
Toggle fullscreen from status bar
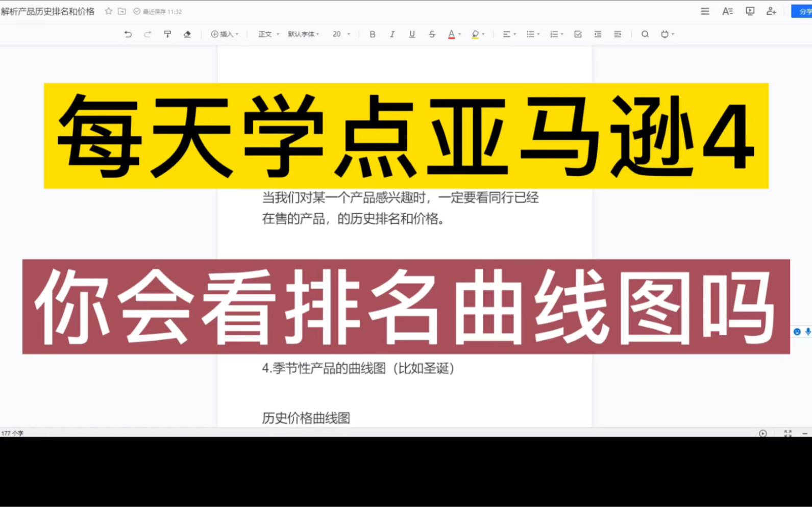click(x=788, y=434)
